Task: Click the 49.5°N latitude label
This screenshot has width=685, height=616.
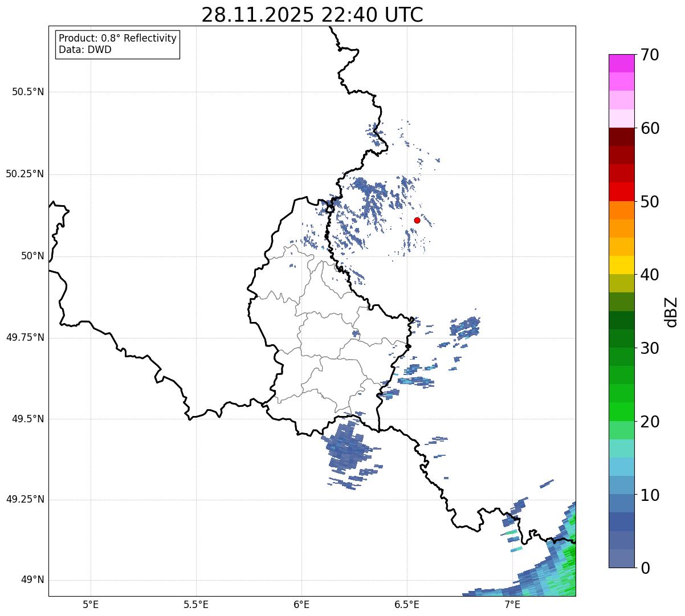Action: click(x=28, y=419)
